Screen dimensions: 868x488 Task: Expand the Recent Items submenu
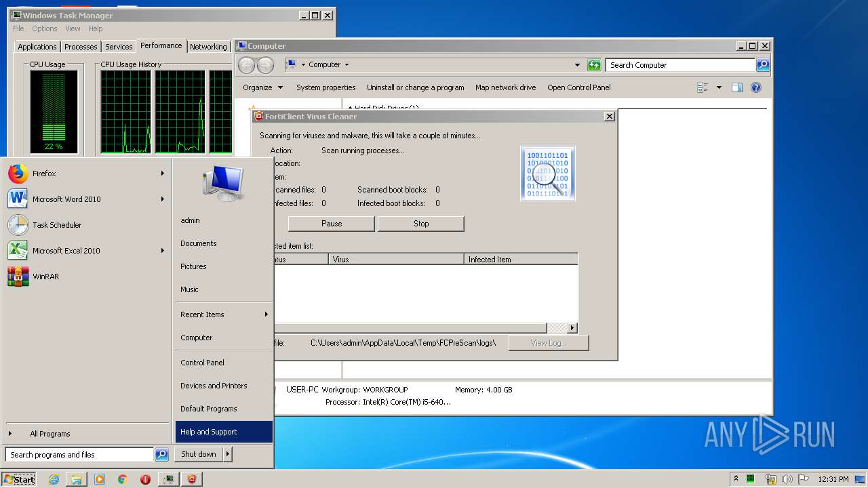224,314
